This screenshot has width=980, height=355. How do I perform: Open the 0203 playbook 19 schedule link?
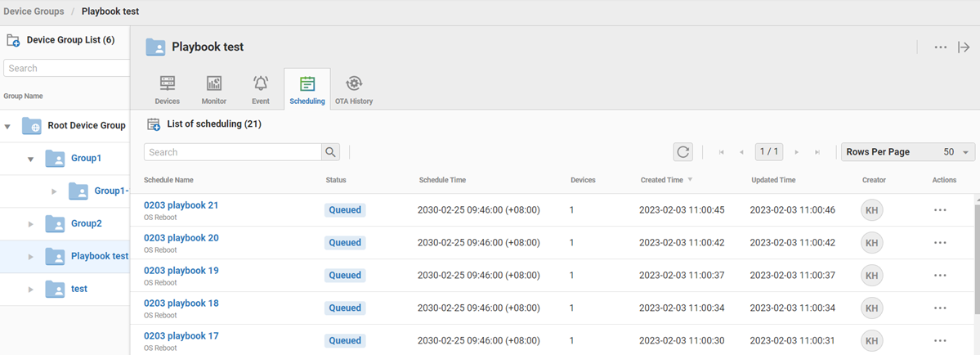click(181, 271)
